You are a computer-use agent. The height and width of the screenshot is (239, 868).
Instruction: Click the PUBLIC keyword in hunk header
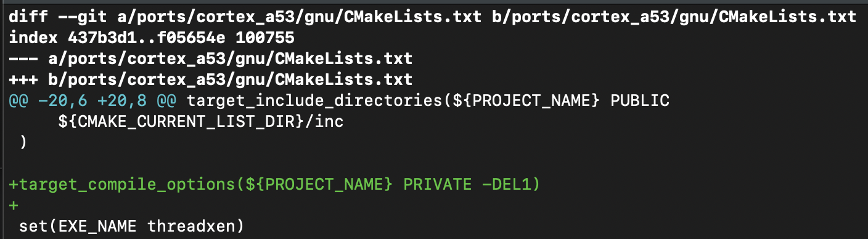(x=639, y=101)
